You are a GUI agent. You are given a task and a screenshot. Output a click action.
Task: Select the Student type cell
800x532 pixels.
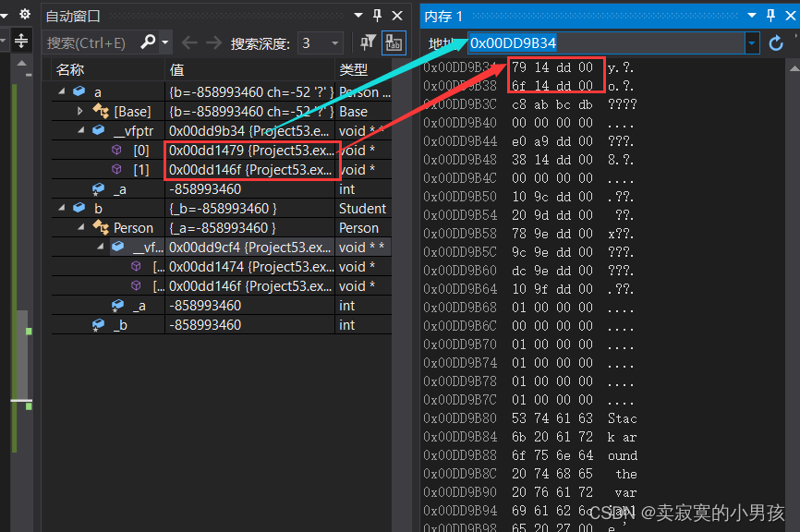pyautogui.click(x=363, y=209)
